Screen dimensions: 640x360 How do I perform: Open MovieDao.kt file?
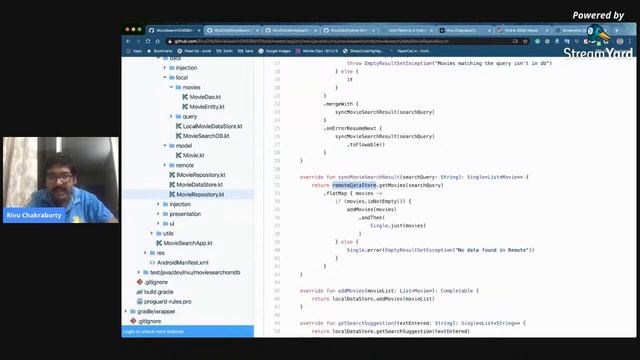[205, 97]
